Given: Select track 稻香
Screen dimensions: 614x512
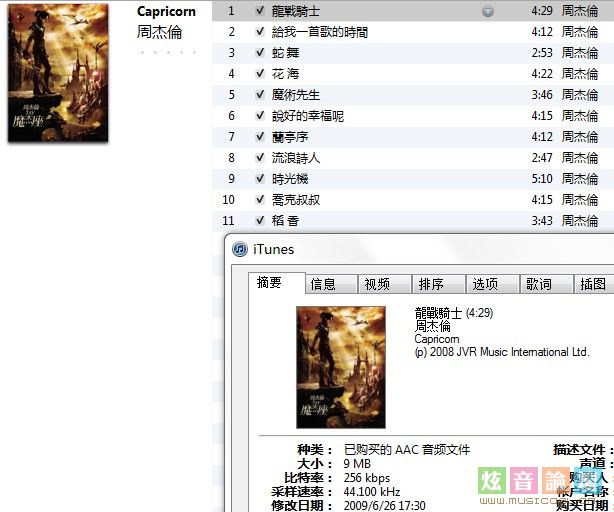Looking at the screenshot, I should (x=413, y=220).
